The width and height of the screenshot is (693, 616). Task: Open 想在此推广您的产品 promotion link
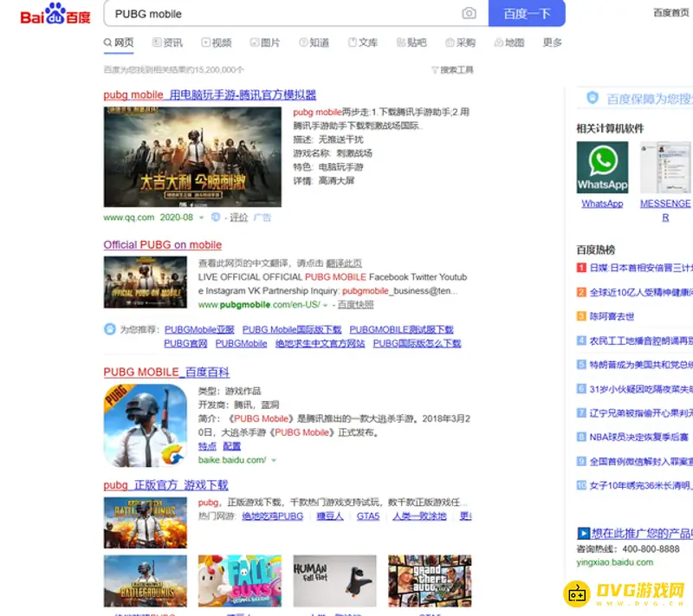tap(642, 534)
